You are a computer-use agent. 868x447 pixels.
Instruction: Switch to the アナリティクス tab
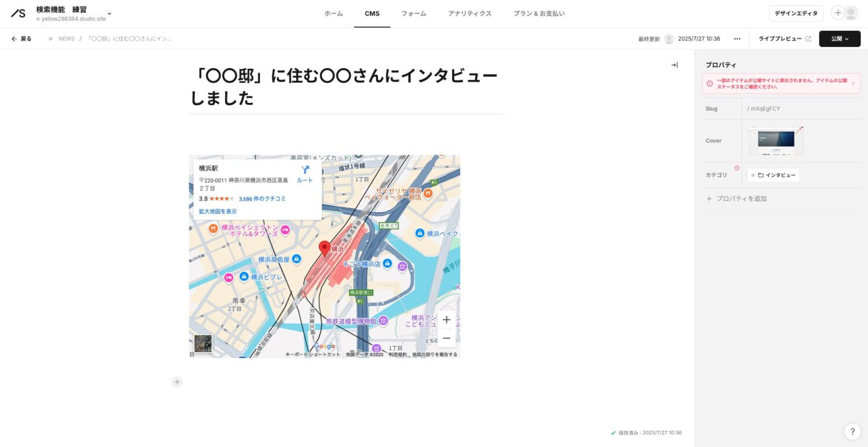click(470, 13)
